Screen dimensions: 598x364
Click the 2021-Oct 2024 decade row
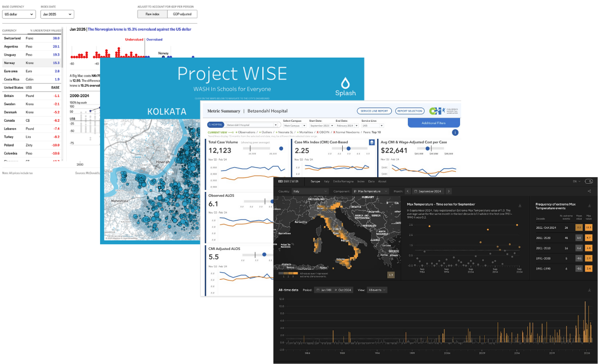(x=564, y=227)
